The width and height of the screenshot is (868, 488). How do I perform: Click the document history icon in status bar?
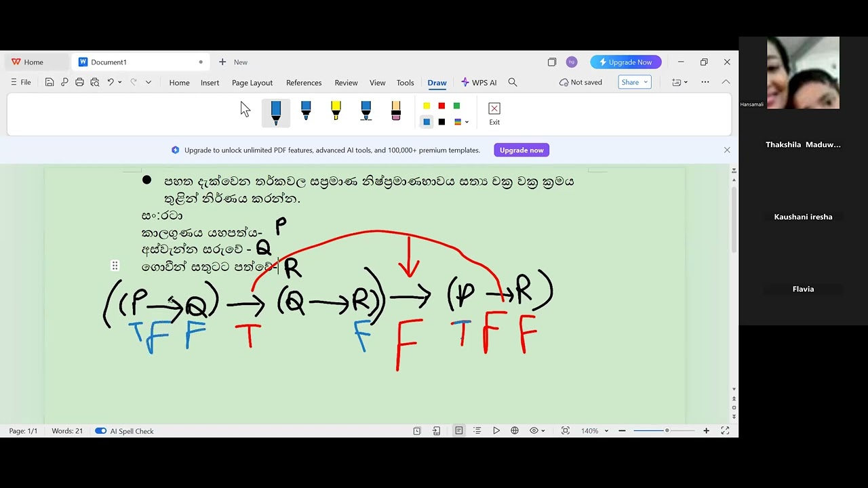coord(417,431)
